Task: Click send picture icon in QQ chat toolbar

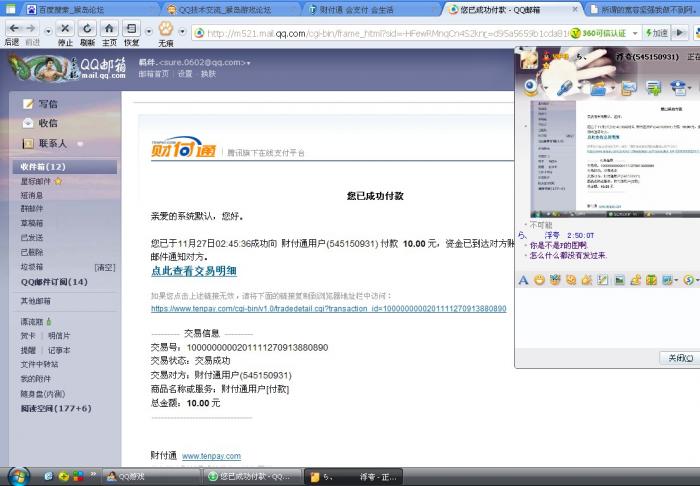Action: [x=619, y=280]
